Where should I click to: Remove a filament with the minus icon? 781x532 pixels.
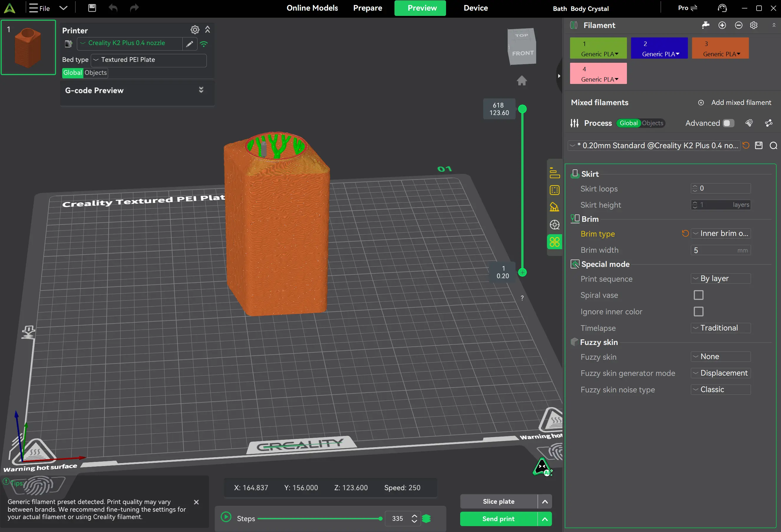[738, 25]
